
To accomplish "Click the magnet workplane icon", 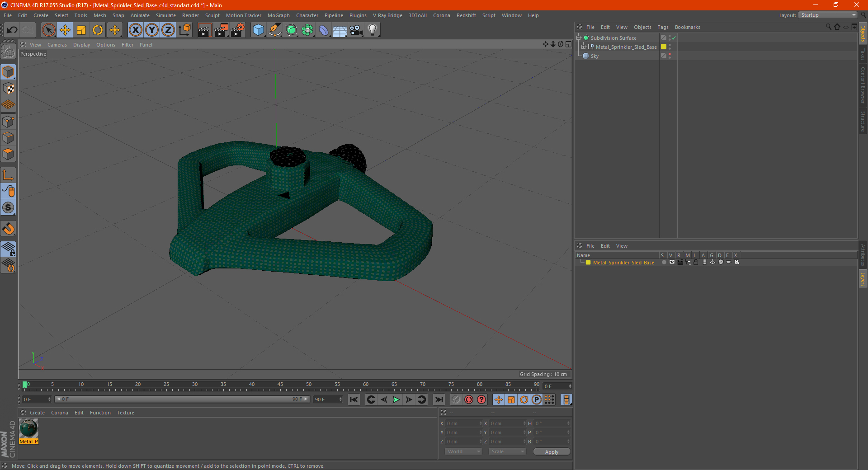I will coord(8,229).
